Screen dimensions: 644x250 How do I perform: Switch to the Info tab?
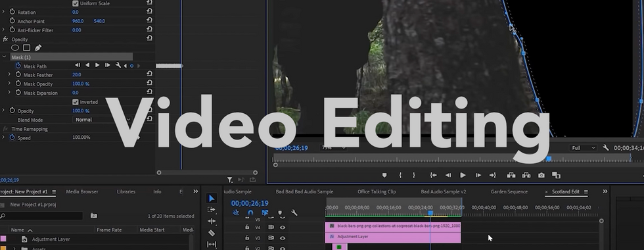pyautogui.click(x=157, y=191)
